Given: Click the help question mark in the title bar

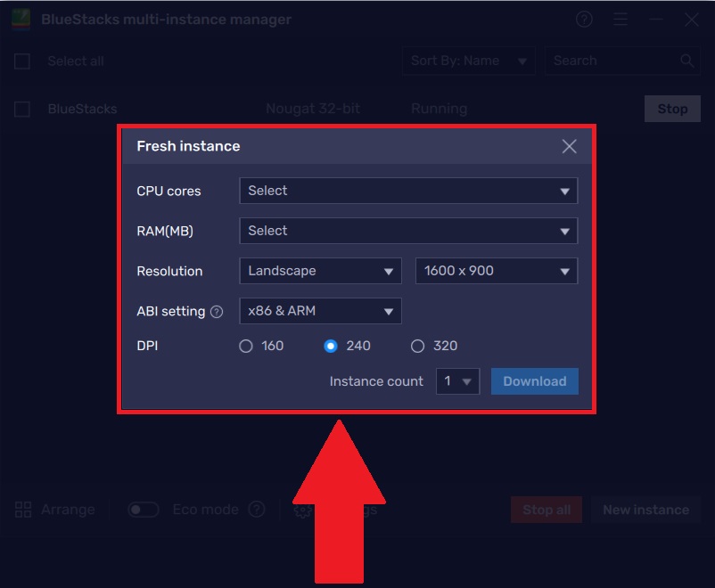Looking at the screenshot, I should [584, 19].
